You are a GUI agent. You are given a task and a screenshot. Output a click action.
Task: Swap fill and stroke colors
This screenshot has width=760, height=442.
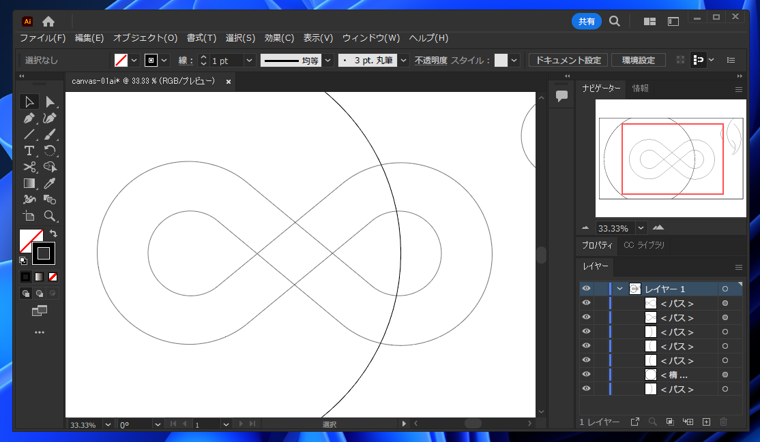pyautogui.click(x=53, y=234)
